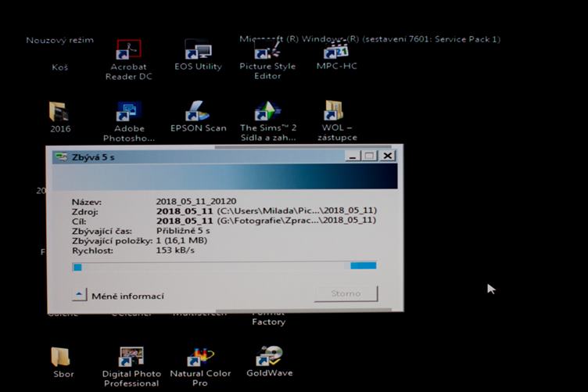Launch Acrobat Reader DC shortcut

coord(128,60)
